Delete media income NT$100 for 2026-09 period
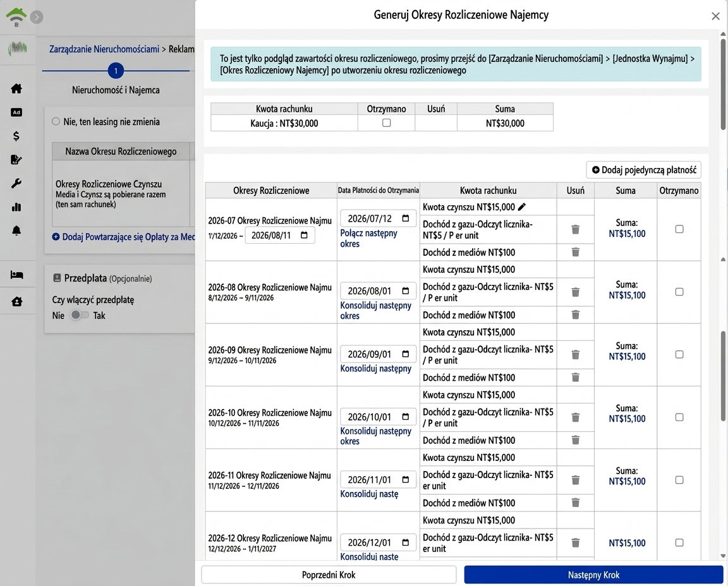This screenshot has height=586, width=728. coord(575,377)
